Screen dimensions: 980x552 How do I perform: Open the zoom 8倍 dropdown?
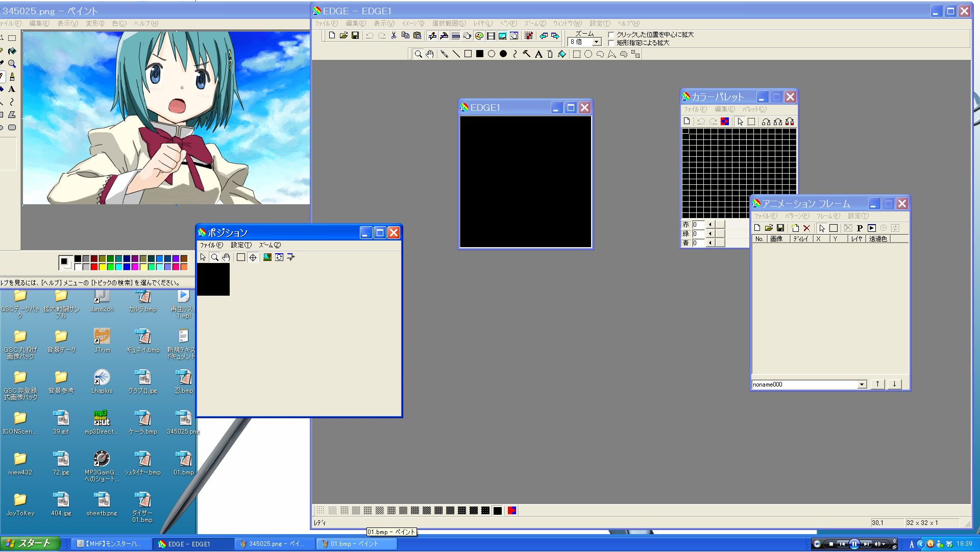[596, 42]
